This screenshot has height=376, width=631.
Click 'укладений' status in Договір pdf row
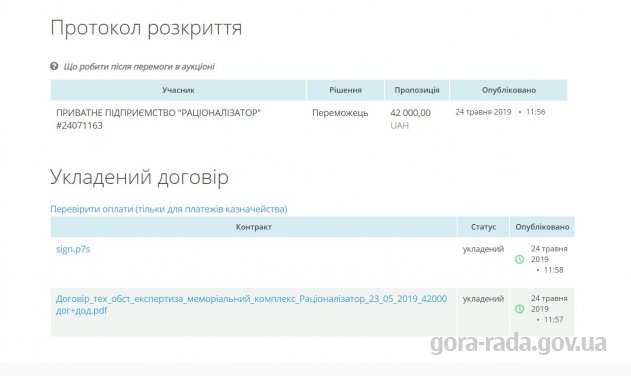483,298
